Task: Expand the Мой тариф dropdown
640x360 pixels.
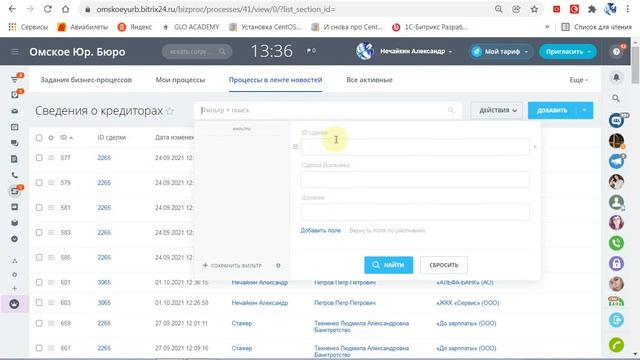Action: click(x=526, y=52)
